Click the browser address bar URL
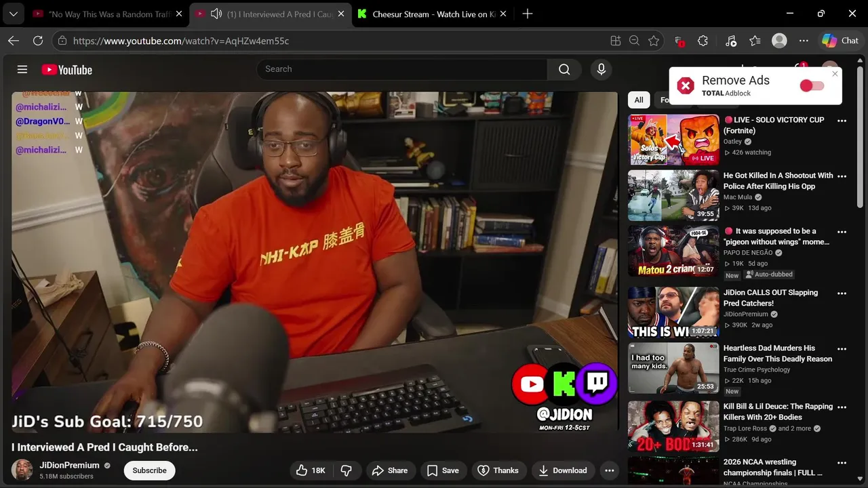The width and height of the screenshot is (868, 488). coord(181,41)
